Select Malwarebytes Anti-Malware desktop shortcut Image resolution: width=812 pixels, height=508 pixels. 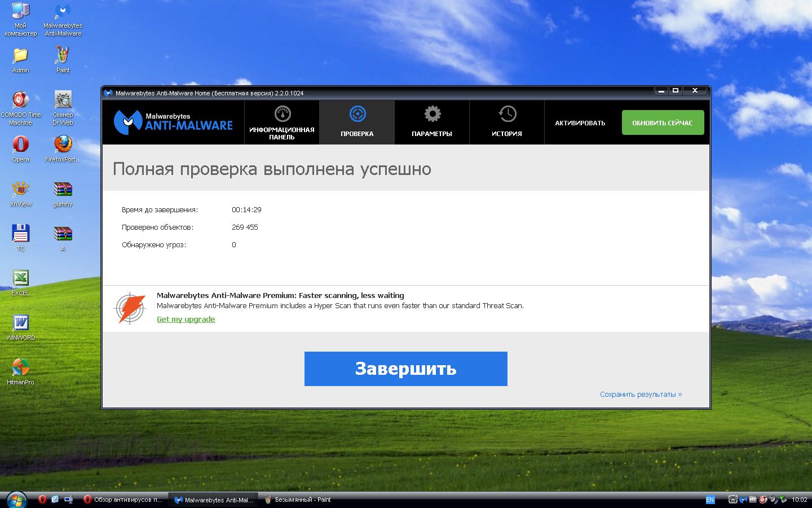pyautogui.click(x=63, y=20)
